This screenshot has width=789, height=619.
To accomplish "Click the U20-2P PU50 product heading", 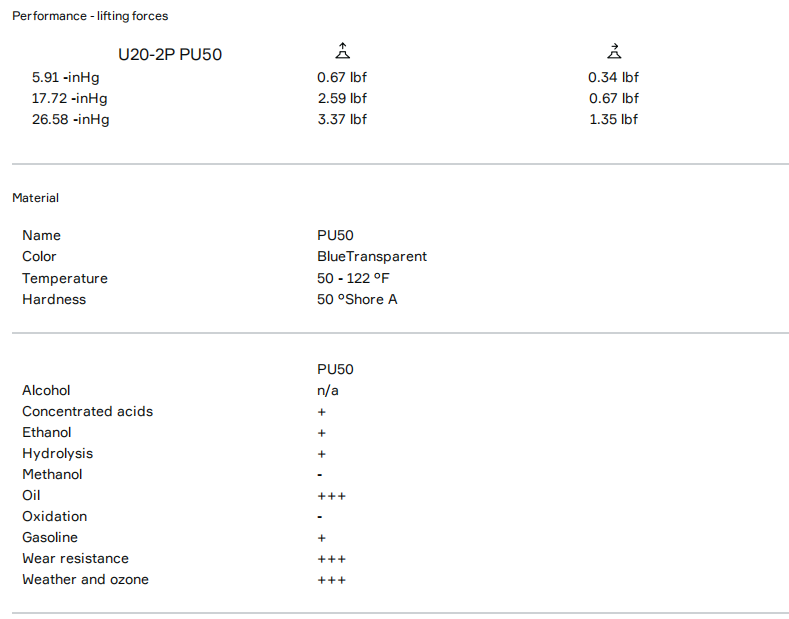I will (x=170, y=54).
